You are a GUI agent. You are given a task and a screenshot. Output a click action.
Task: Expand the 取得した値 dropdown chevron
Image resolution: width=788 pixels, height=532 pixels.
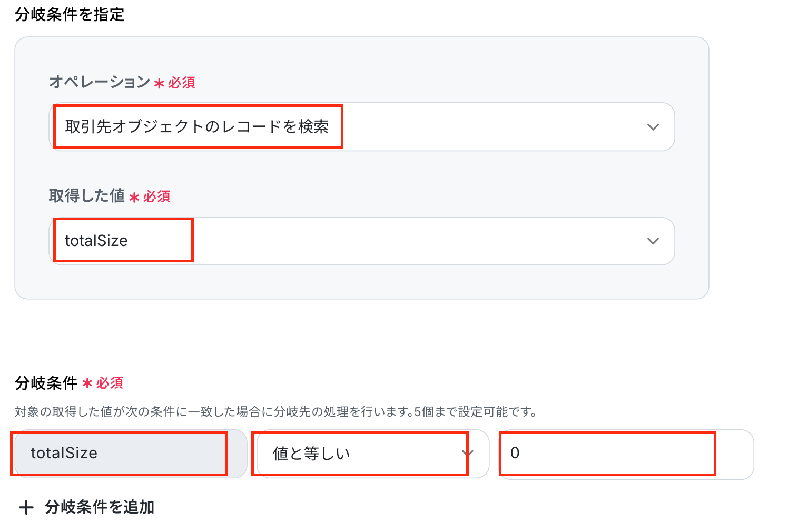tap(653, 241)
